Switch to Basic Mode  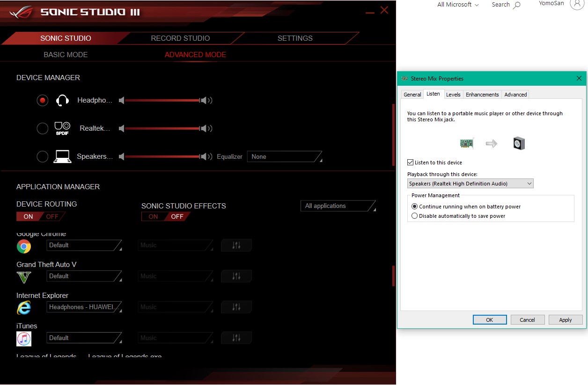pos(66,55)
